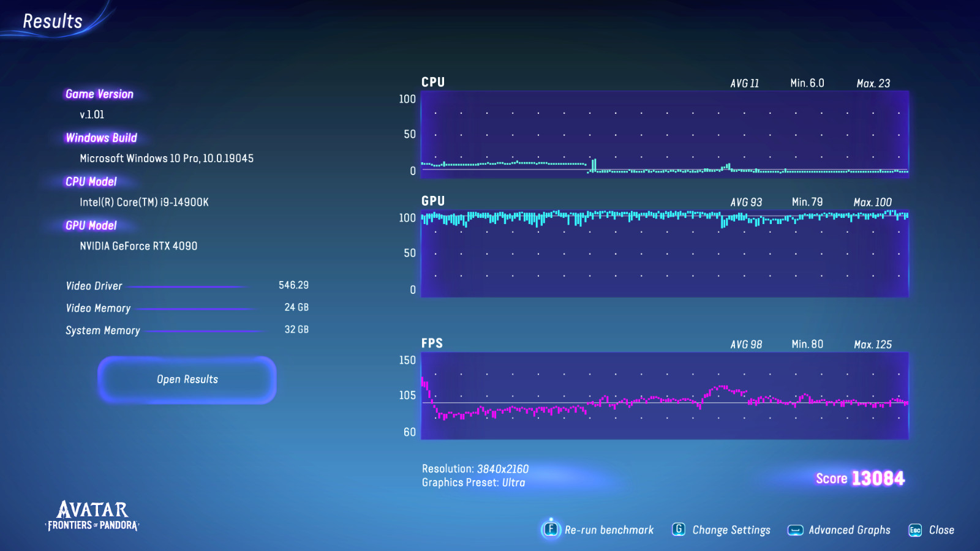This screenshot has height=551, width=980.
Task: Click the GPU usage graph
Action: tap(665, 253)
